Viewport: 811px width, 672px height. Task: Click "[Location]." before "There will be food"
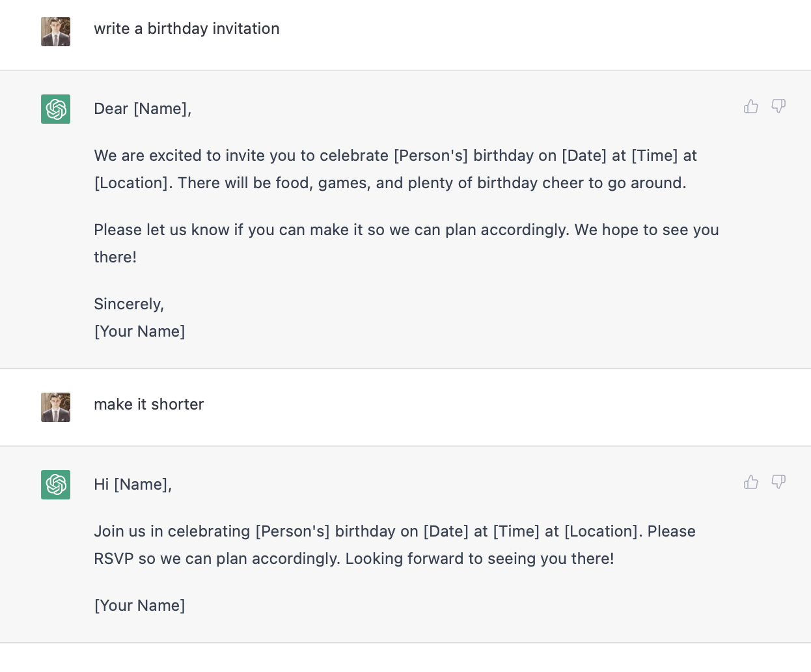click(133, 183)
